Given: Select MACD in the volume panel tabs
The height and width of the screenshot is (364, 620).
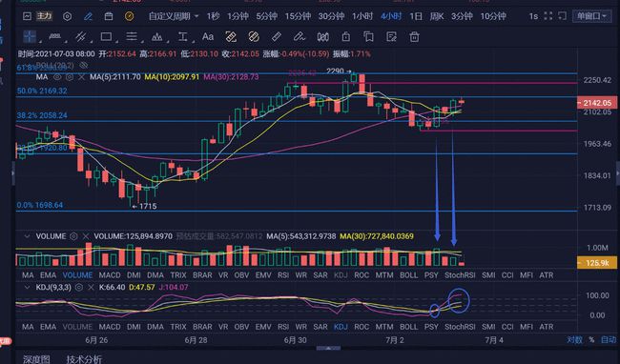Looking at the screenshot, I should [110, 275].
